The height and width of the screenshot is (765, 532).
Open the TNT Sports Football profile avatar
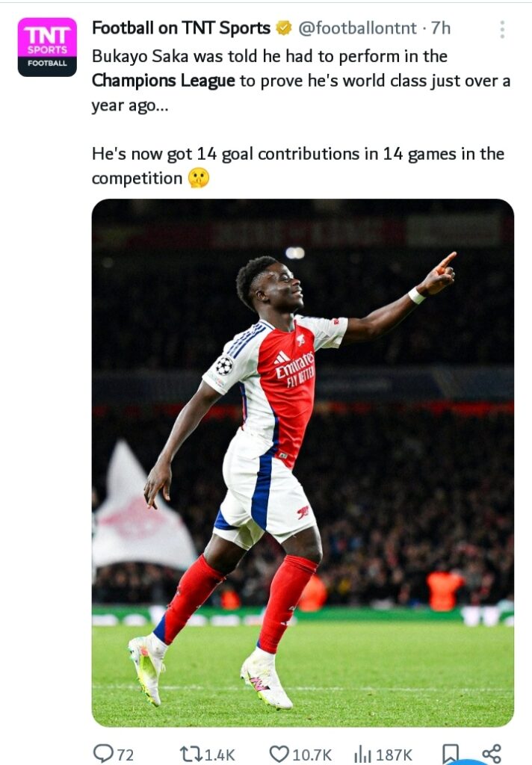pos(47,47)
